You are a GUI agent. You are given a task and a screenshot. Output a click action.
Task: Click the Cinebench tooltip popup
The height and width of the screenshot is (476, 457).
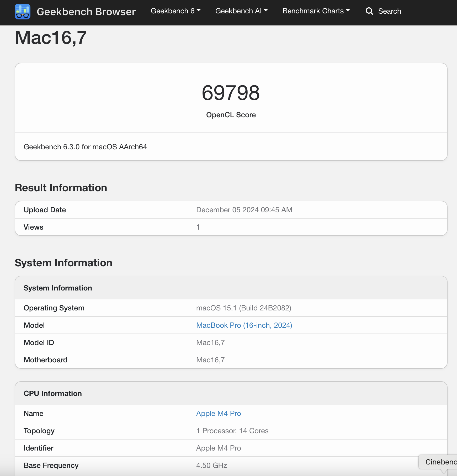(438, 462)
